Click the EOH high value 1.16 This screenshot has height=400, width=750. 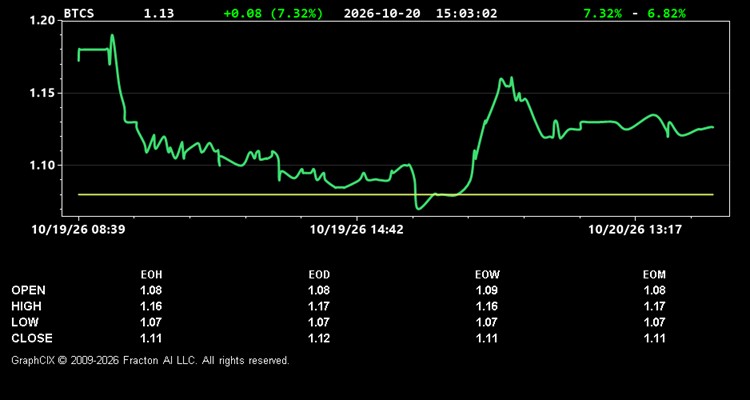pyautogui.click(x=151, y=306)
